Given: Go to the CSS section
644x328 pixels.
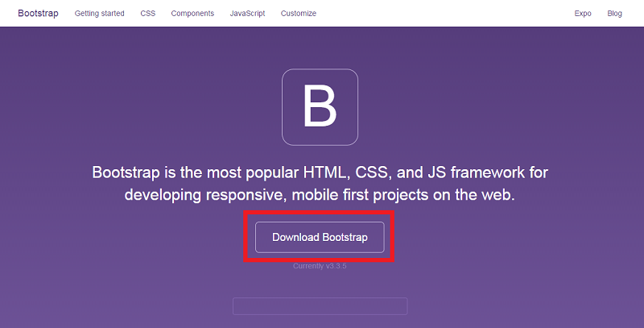Looking at the screenshot, I should coord(147,14).
